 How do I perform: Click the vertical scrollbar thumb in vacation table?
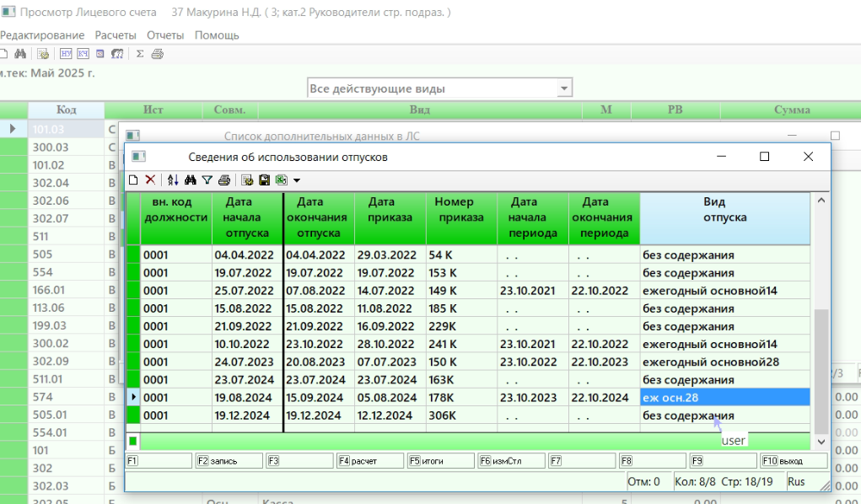point(821,371)
